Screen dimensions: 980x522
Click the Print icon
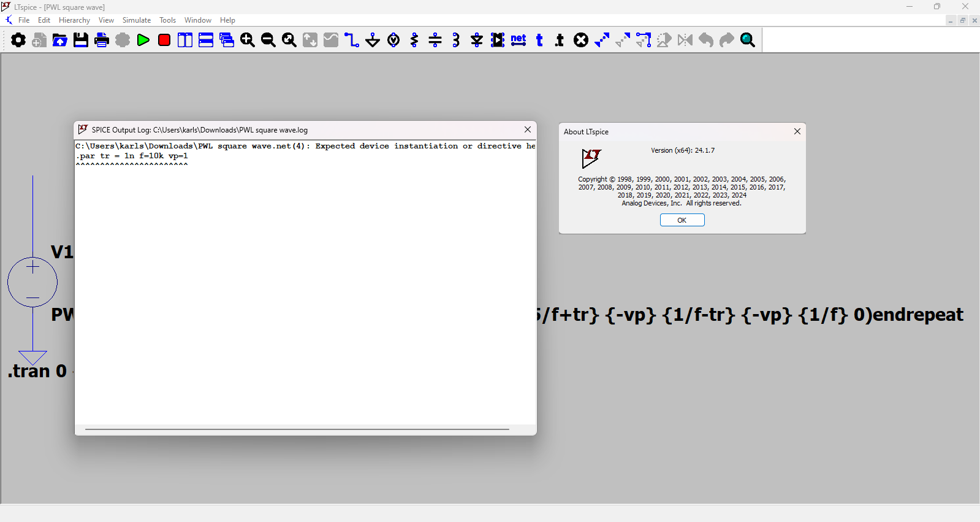(102, 40)
